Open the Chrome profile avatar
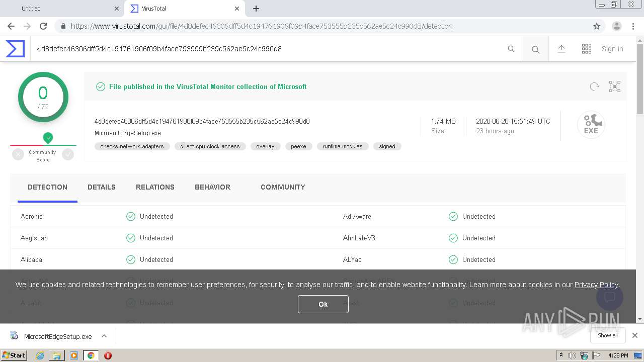644x362 pixels. click(x=617, y=26)
